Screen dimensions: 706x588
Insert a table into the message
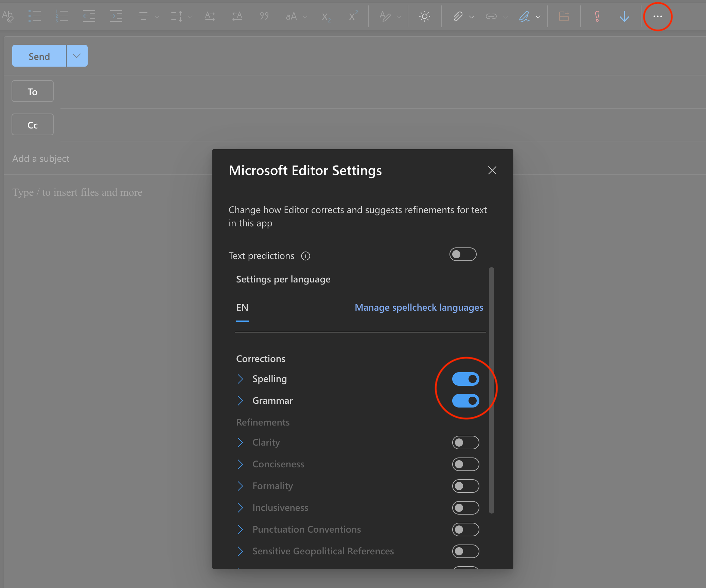pos(564,16)
